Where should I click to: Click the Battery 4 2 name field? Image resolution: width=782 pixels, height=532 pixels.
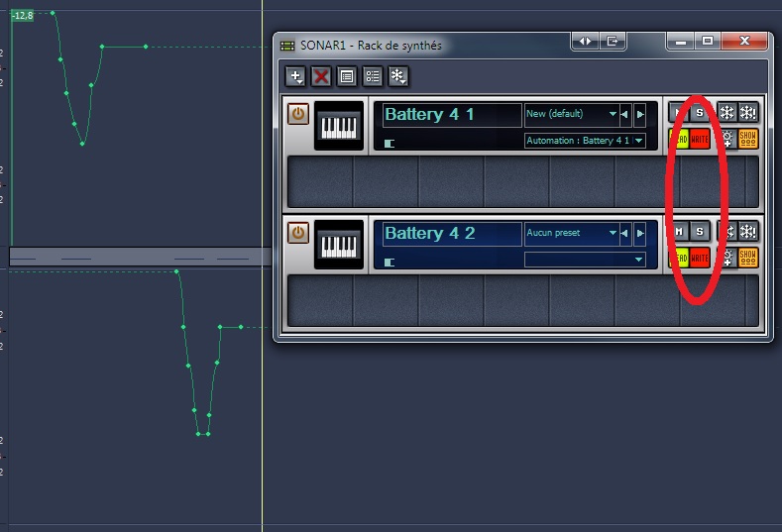click(x=452, y=234)
